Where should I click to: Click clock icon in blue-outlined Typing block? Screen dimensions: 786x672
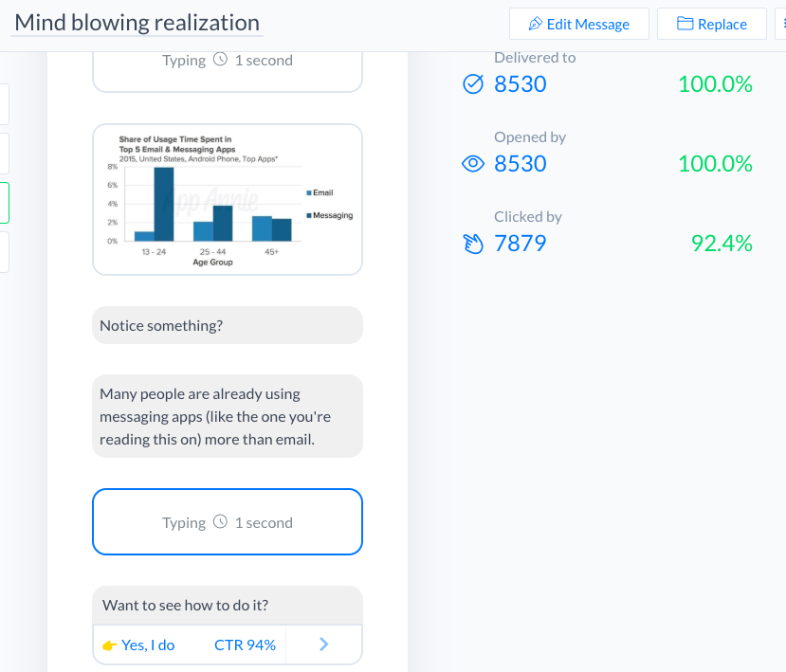pyautogui.click(x=220, y=522)
